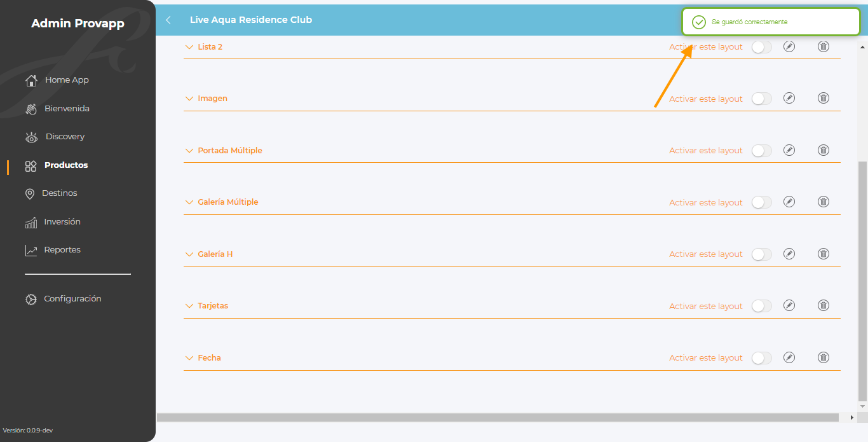Edit the Portada Múltiple layout
This screenshot has height=442, width=868.
789,150
